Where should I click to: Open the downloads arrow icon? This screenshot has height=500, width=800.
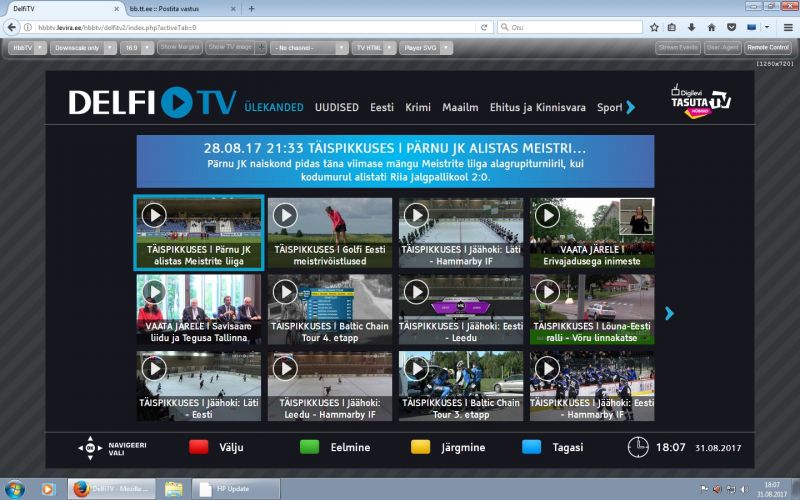tap(692, 28)
